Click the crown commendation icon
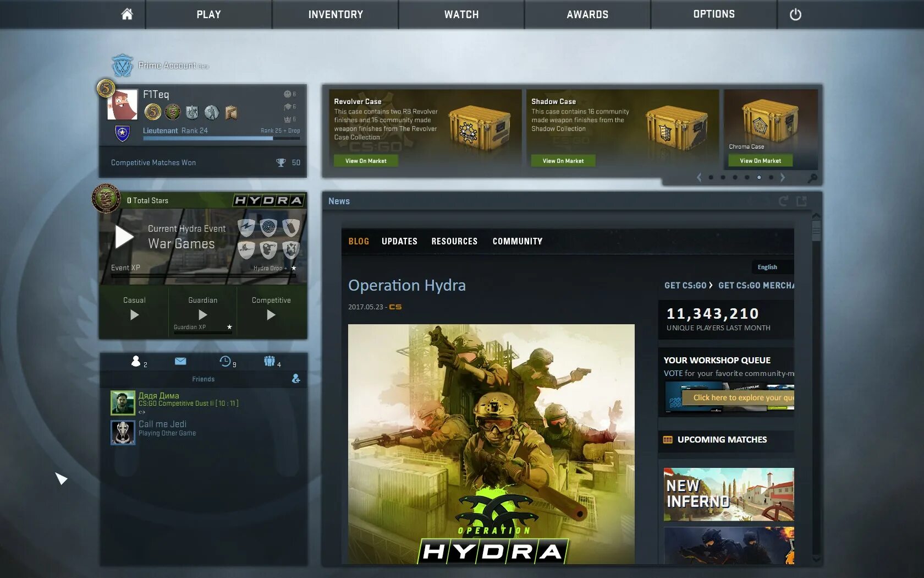 287,119
